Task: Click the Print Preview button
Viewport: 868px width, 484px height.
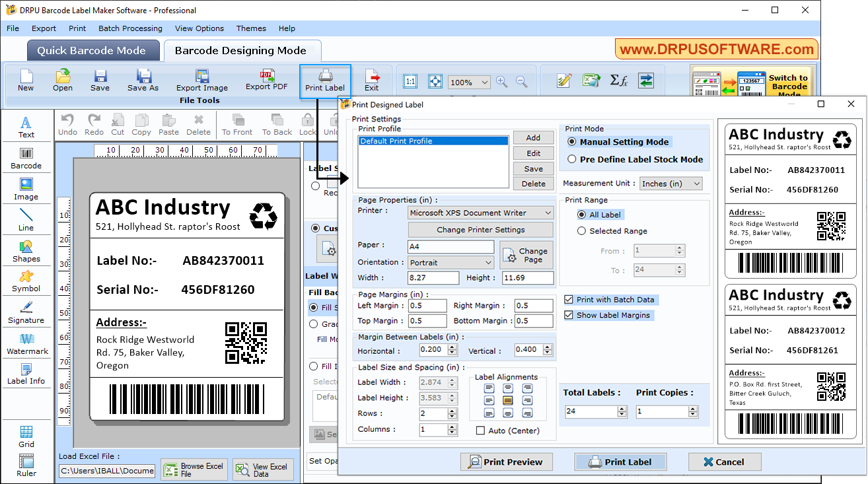Action: coord(507,462)
